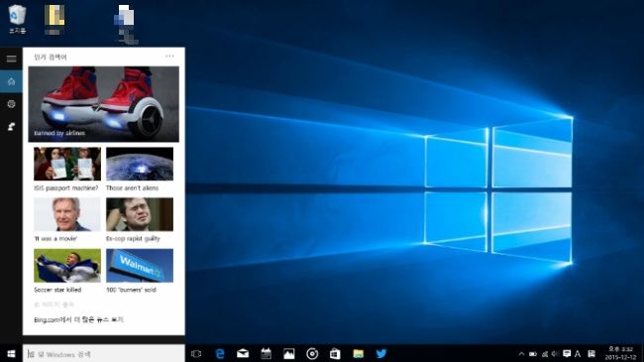Open the Windows Store taskbar icon
This screenshot has width=644, height=362.
click(x=335, y=354)
